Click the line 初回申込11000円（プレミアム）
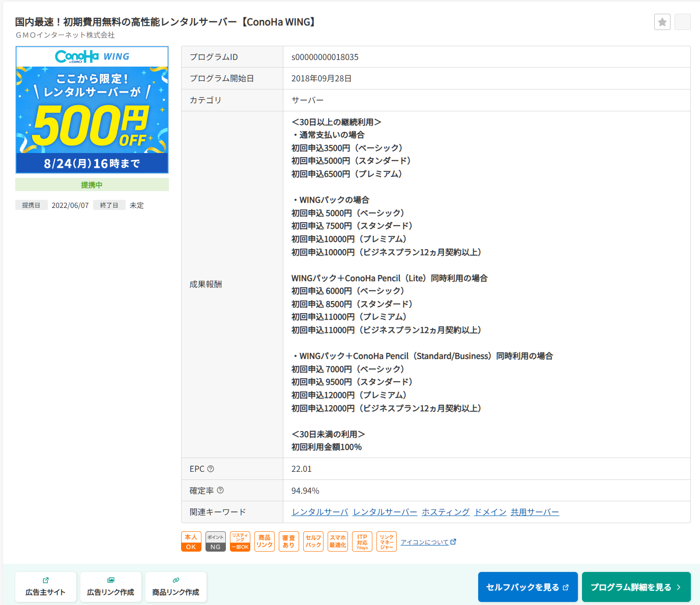The image size is (700, 605). point(349,317)
